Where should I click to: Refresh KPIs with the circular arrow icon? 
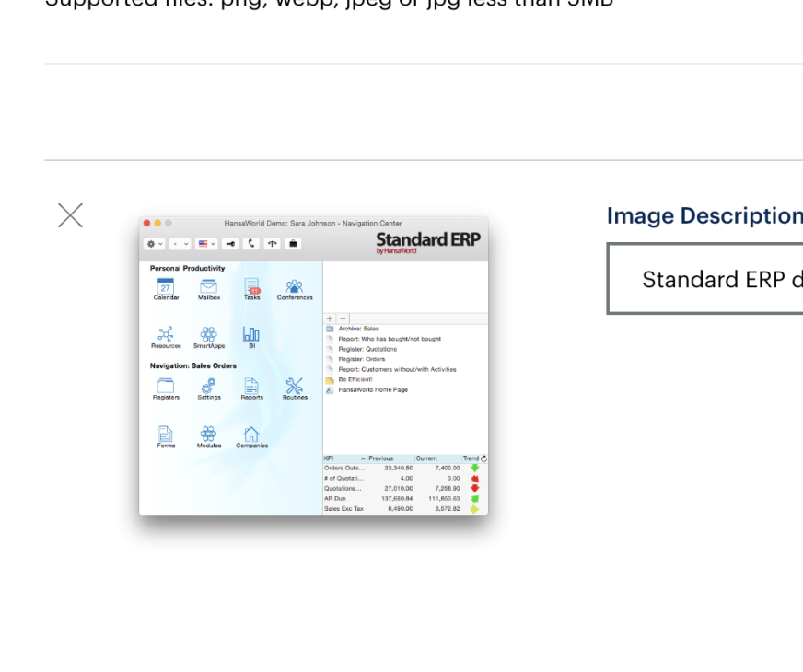483,458
